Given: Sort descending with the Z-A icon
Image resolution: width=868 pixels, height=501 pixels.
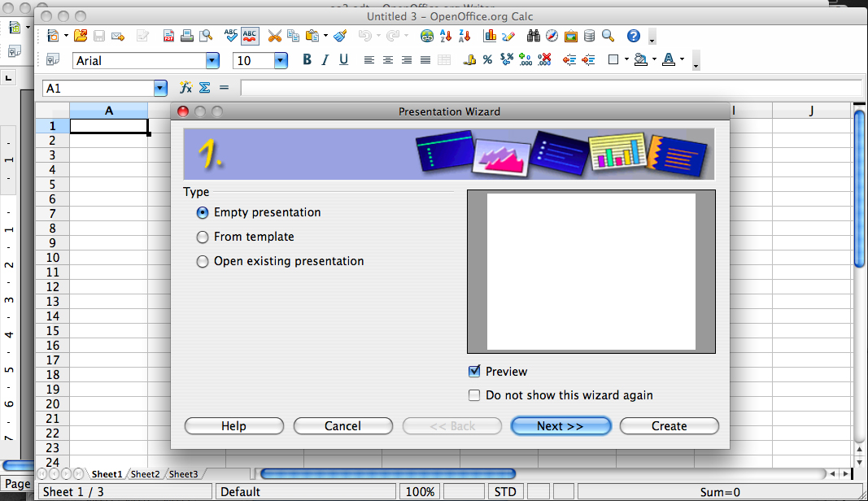Looking at the screenshot, I should 465,36.
